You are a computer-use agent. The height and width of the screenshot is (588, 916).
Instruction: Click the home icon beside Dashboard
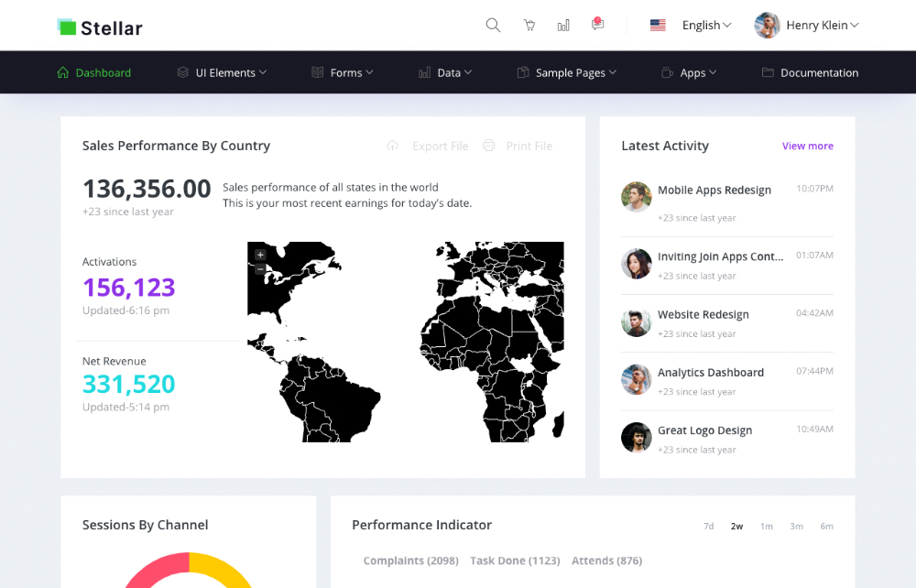[63, 72]
